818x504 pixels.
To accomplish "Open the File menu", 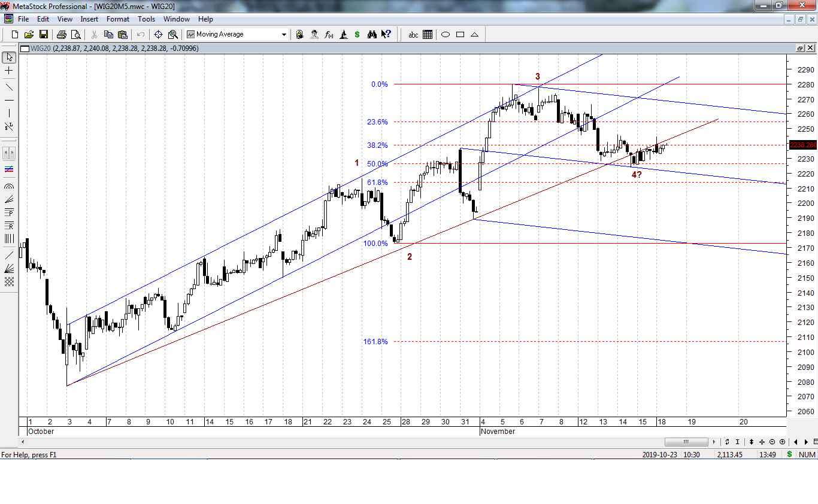I will coord(23,19).
